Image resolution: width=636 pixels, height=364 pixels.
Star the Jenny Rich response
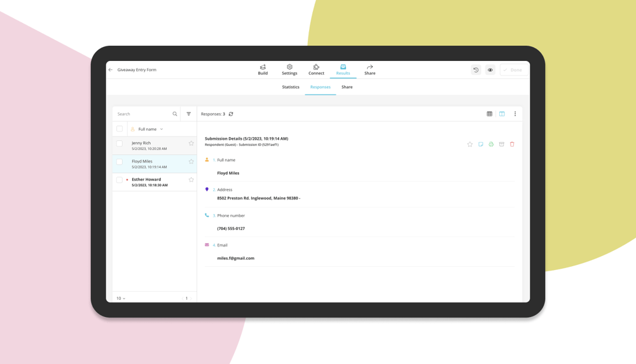191,144
